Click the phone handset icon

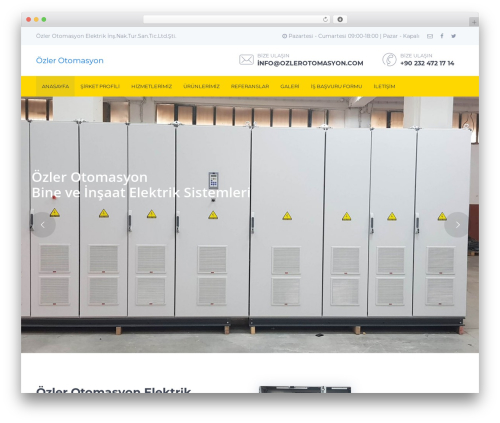pyautogui.click(x=389, y=60)
